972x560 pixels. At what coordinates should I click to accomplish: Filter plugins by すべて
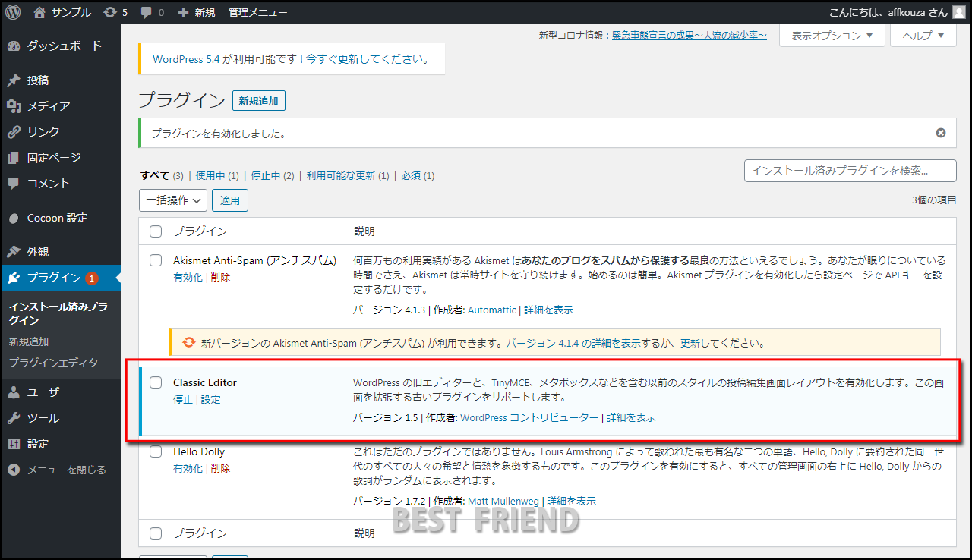click(155, 175)
